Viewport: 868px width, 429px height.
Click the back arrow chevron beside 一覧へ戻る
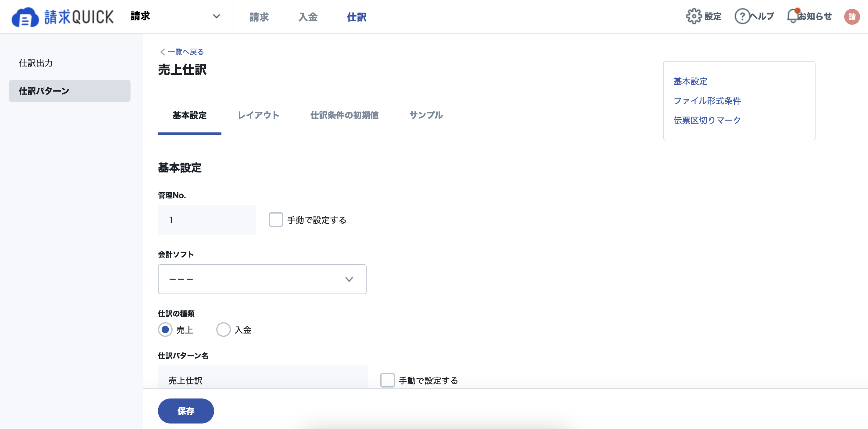pyautogui.click(x=163, y=52)
